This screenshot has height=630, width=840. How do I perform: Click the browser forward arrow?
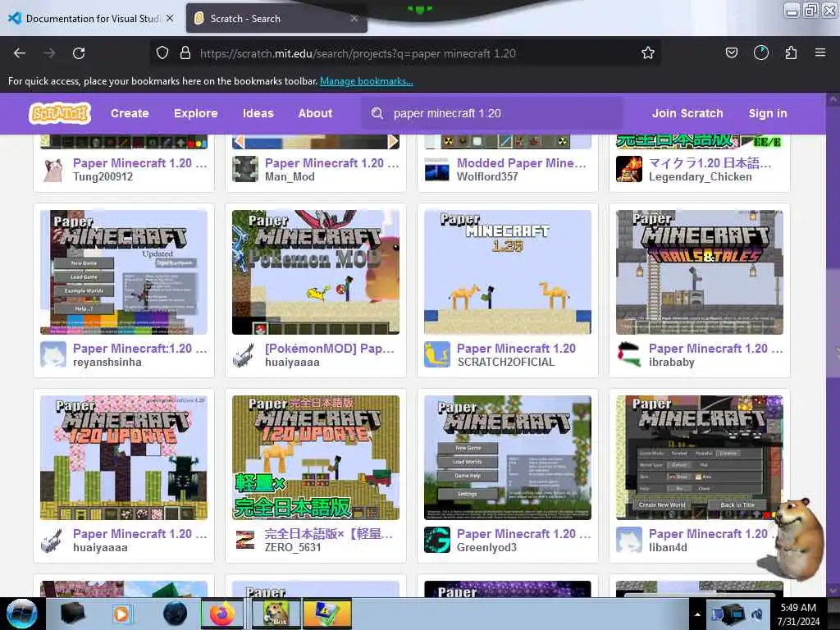(x=49, y=53)
